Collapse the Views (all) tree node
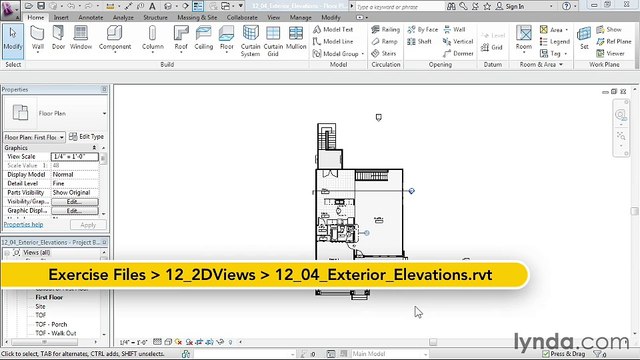This screenshot has width=640, height=360. 7,253
